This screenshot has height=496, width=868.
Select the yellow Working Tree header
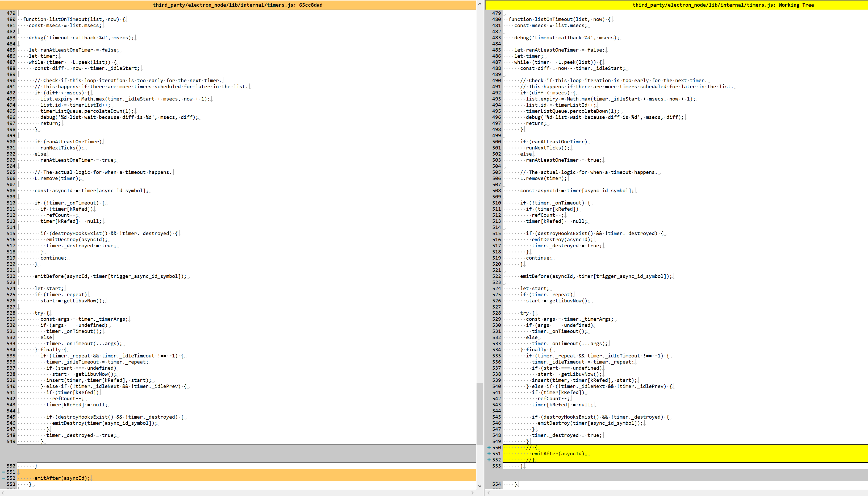(722, 5)
